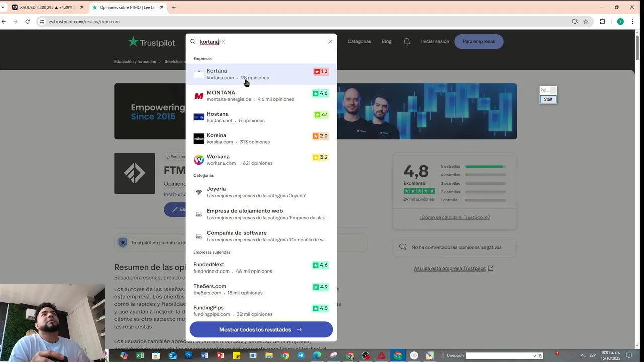Open Chrome extensions puzzle icon
The image size is (644, 362).
click(x=602, y=22)
